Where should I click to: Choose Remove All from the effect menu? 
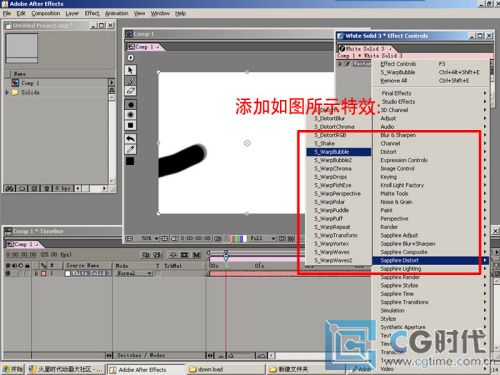[431, 81]
